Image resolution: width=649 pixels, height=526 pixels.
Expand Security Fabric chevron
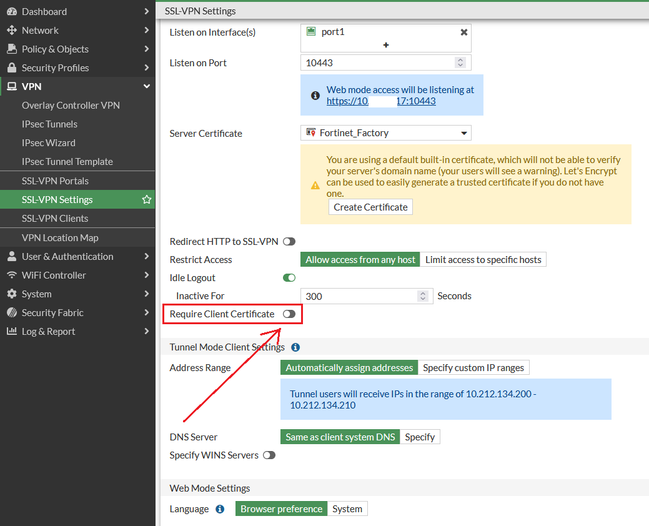tap(147, 312)
